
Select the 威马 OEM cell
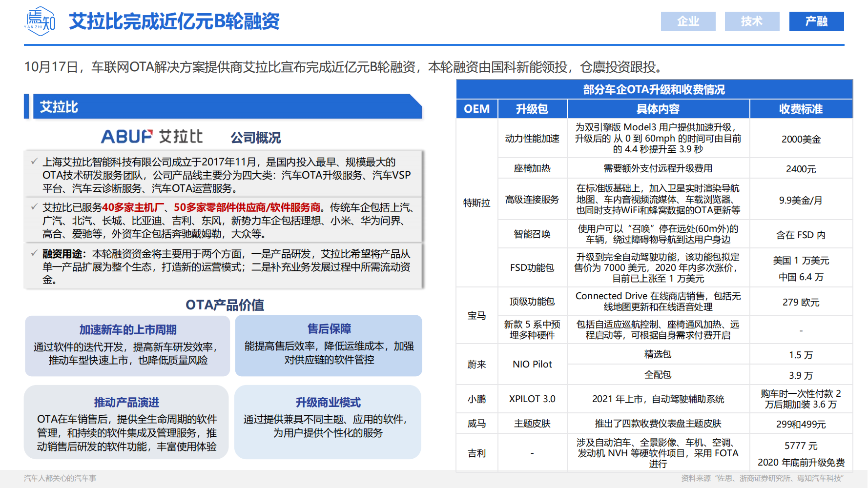[477, 424]
